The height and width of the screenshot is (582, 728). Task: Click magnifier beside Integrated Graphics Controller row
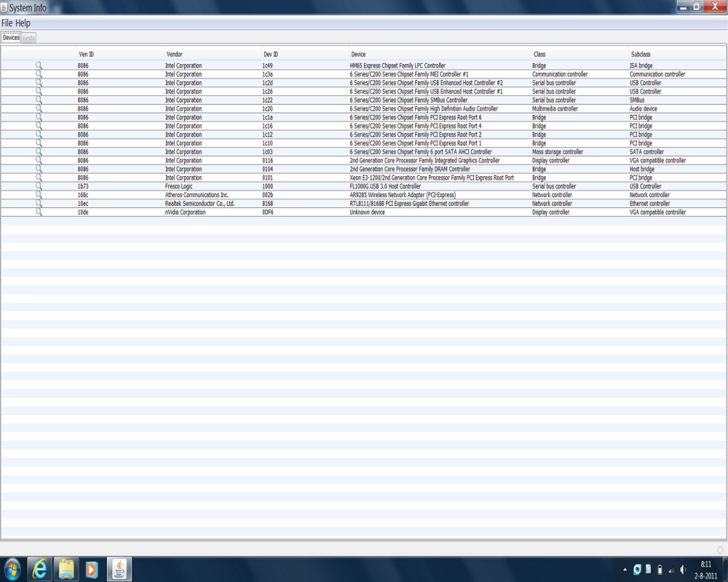coord(39,161)
